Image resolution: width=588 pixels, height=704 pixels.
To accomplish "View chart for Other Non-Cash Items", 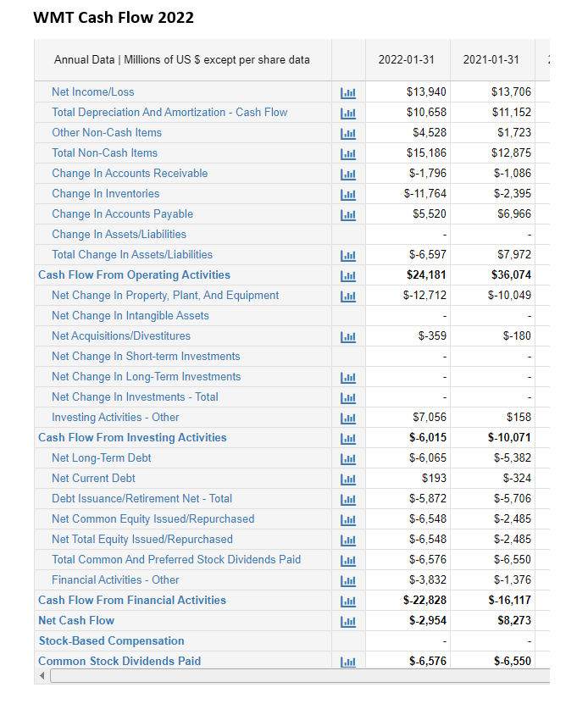I will point(348,133).
